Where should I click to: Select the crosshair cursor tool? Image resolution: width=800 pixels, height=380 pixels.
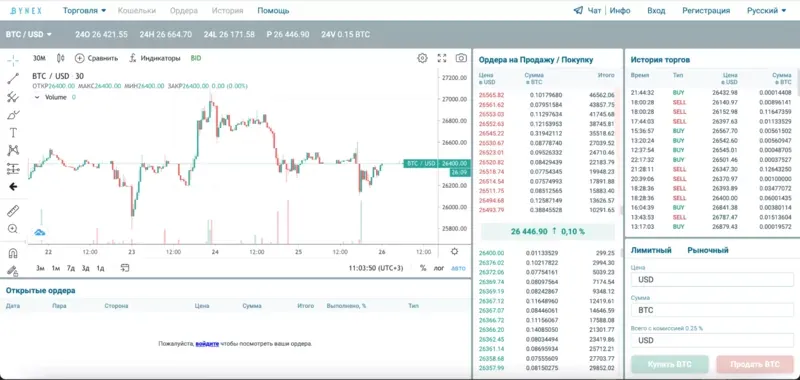click(13, 60)
